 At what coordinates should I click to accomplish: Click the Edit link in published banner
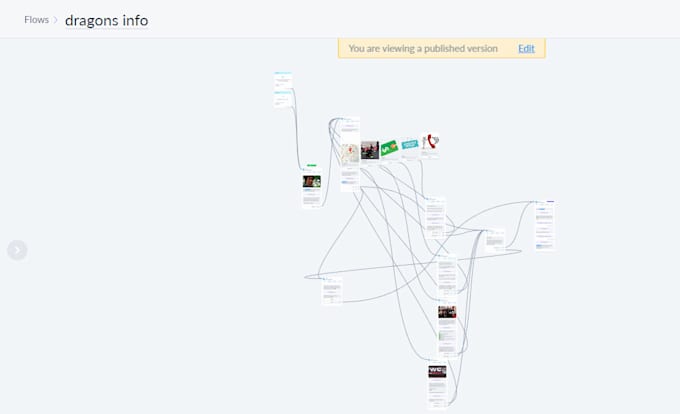pyautogui.click(x=526, y=49)
